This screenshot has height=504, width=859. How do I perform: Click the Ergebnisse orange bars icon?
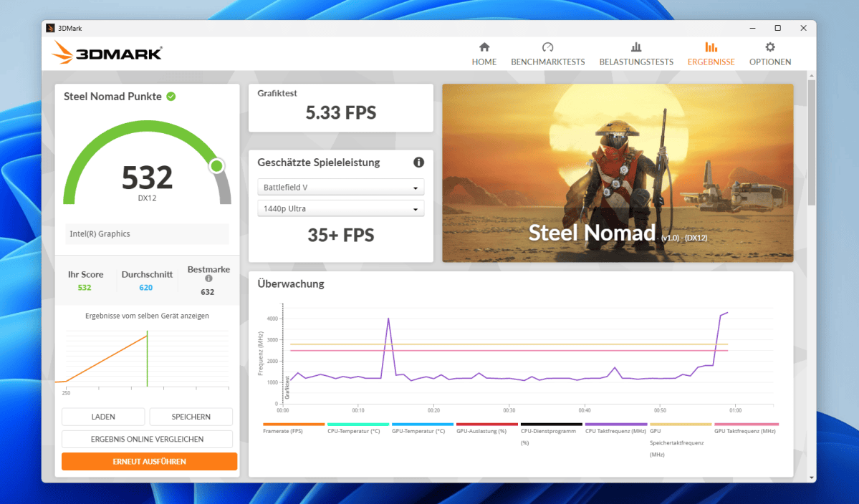tap(711, 47)
